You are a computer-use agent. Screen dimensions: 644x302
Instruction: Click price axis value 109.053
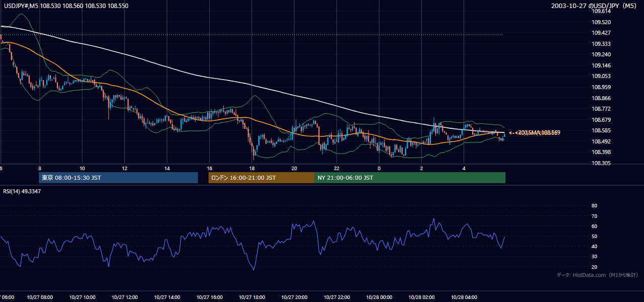[601, 76]
